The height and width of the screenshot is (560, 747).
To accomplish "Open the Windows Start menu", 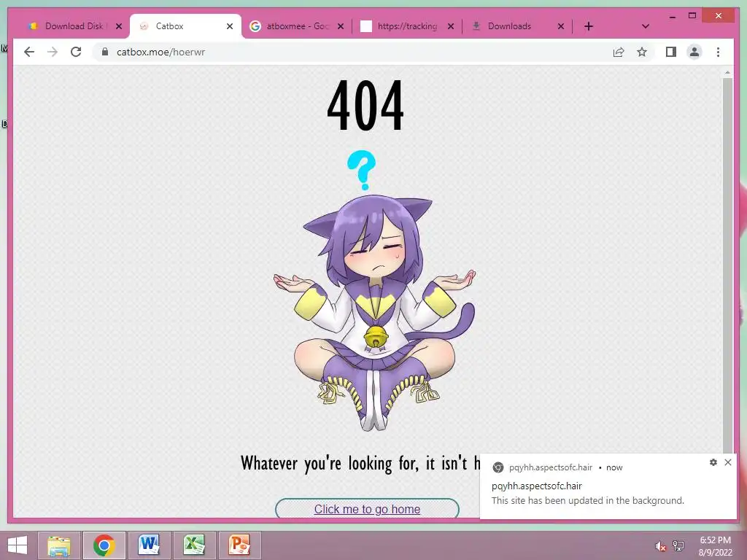I will coord(18,545).
